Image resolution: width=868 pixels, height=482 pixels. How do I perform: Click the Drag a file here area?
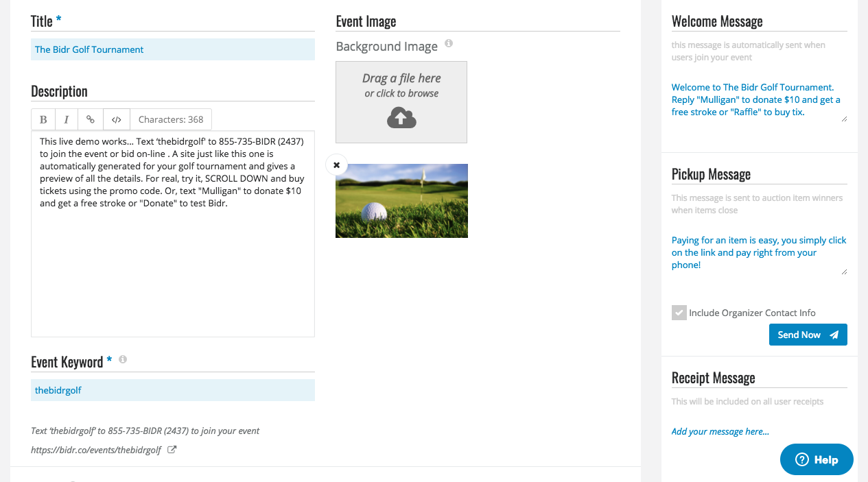pos(401,86)
